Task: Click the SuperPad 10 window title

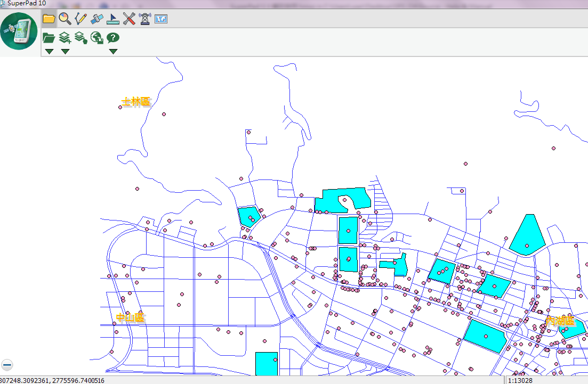Action: [x=27, y=3]
